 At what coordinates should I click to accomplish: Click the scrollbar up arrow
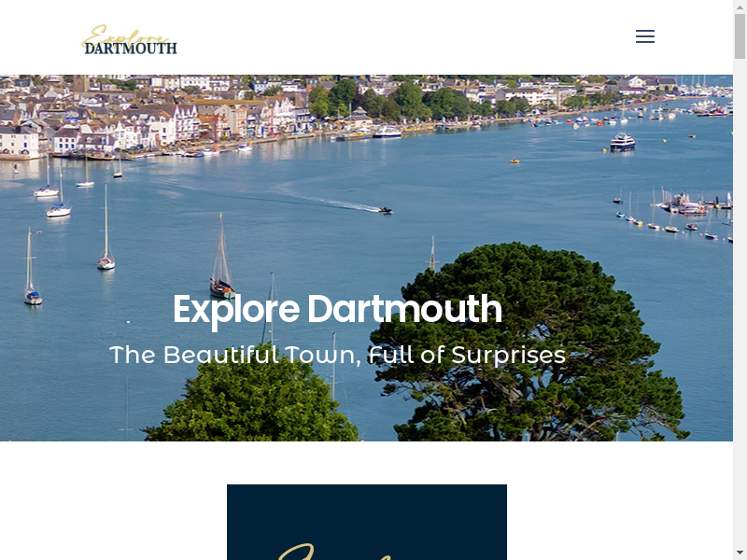tap(740, 7)
